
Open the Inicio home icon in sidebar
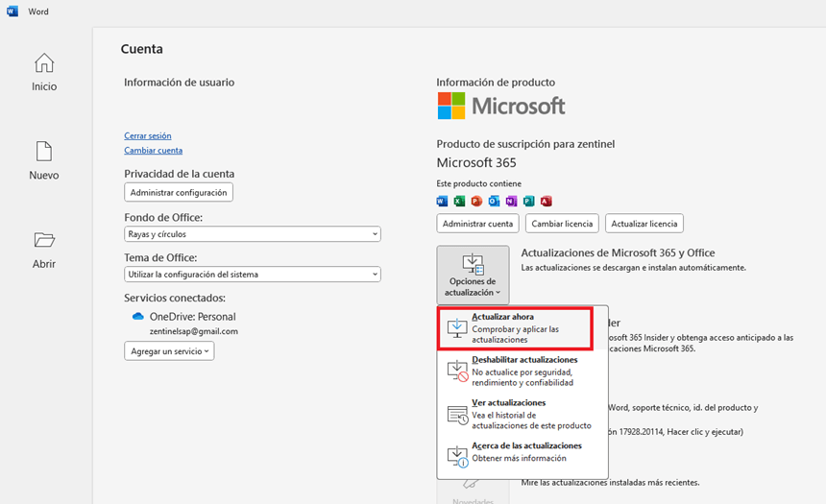coord(44,62)
